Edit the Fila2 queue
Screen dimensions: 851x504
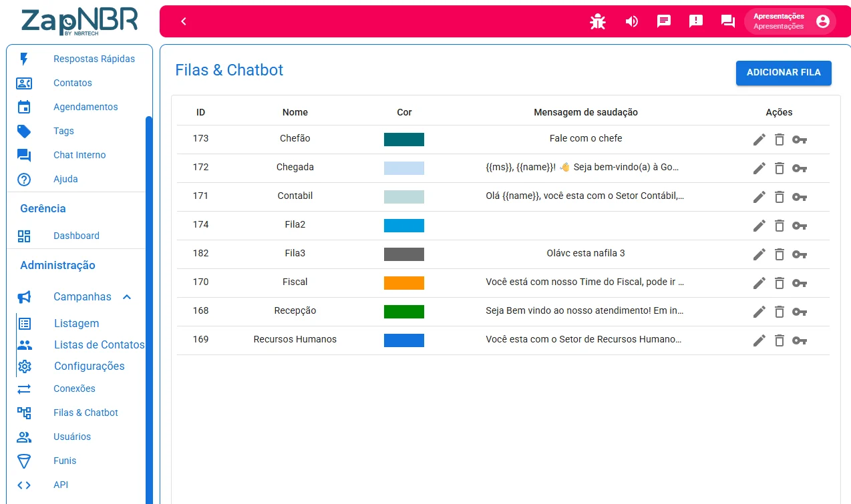759,226
